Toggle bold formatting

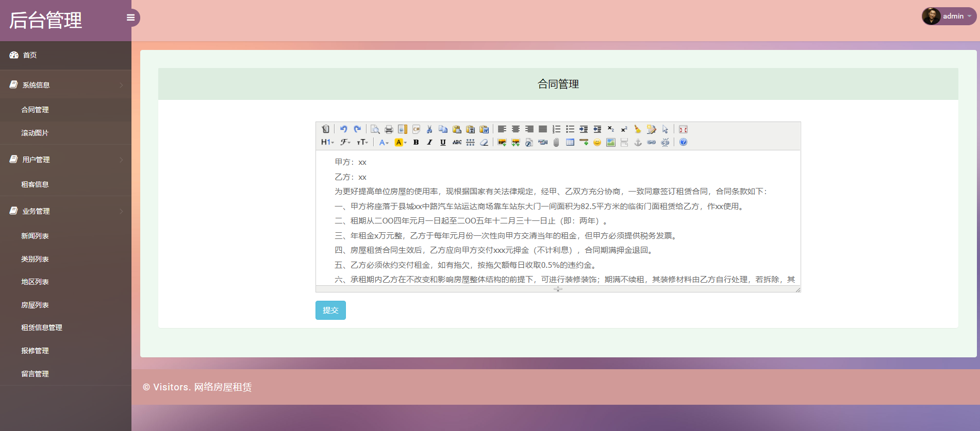[x=416, y=142]
